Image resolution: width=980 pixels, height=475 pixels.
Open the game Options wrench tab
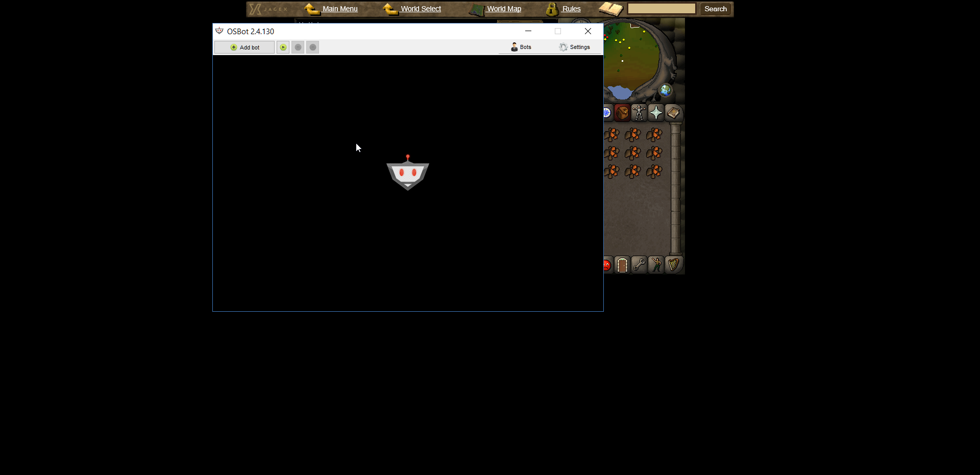tap(639, 265)
